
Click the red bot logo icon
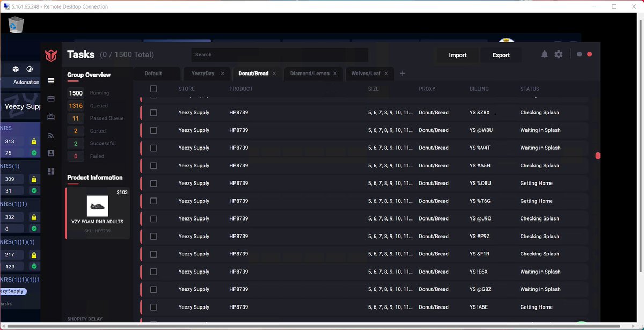coord(51,55)
